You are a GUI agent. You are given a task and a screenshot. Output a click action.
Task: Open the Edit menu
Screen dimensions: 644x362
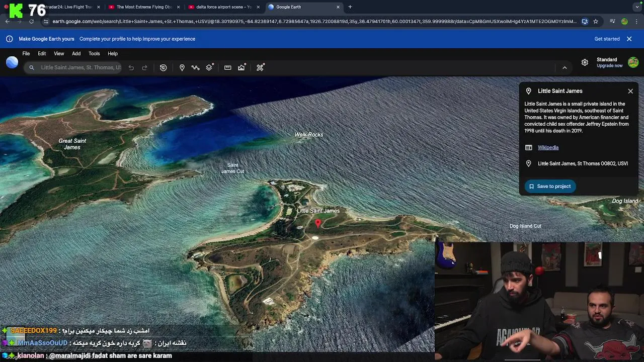point(42,53)
